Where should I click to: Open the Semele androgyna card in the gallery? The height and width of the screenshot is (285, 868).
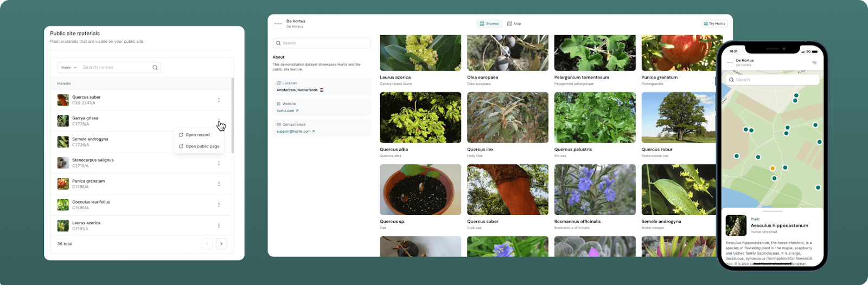point(679,197)
